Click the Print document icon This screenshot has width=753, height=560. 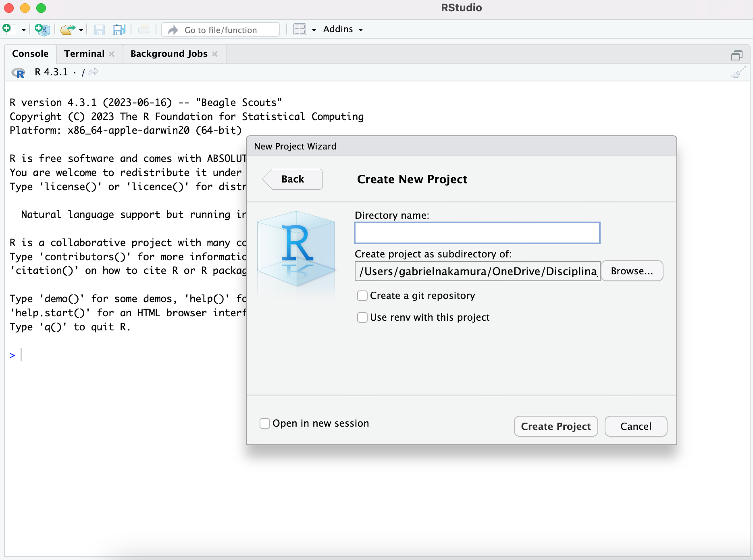(x=144, y=30)
